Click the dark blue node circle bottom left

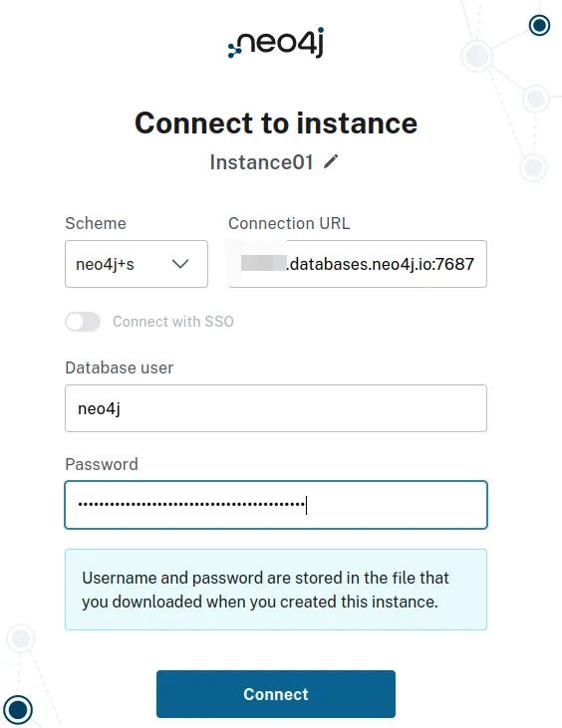click(18, 709)
